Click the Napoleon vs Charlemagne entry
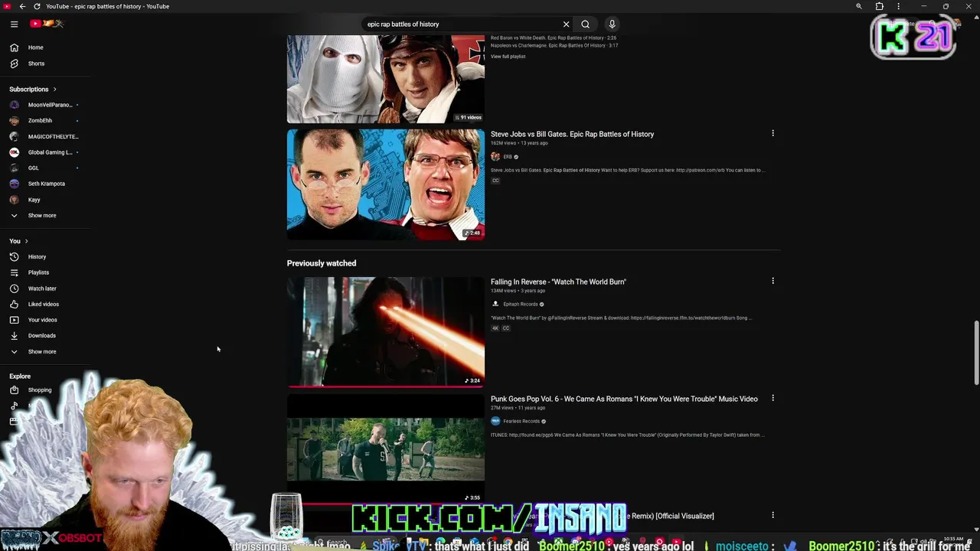This screenshot has width=980, height=551. pyautogui.click(x=554, y=45)
